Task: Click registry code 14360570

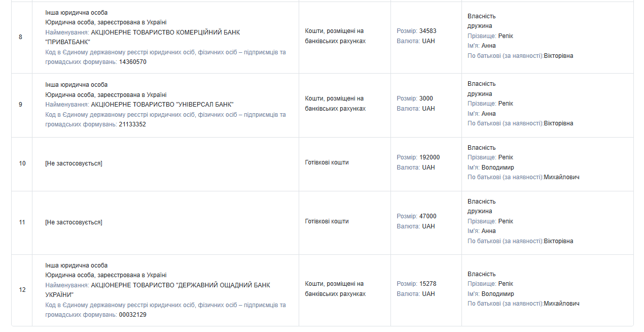Action: (x=132, y=62)
